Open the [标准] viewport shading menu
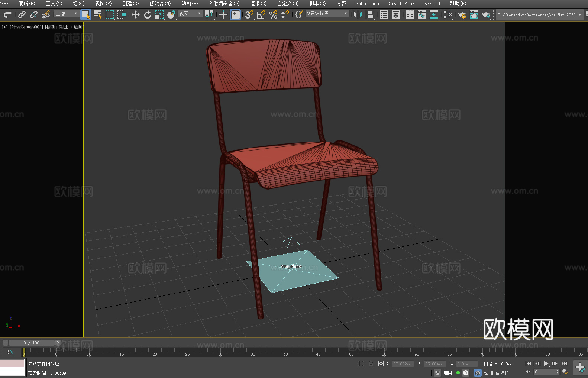 [x=51, y=27]
